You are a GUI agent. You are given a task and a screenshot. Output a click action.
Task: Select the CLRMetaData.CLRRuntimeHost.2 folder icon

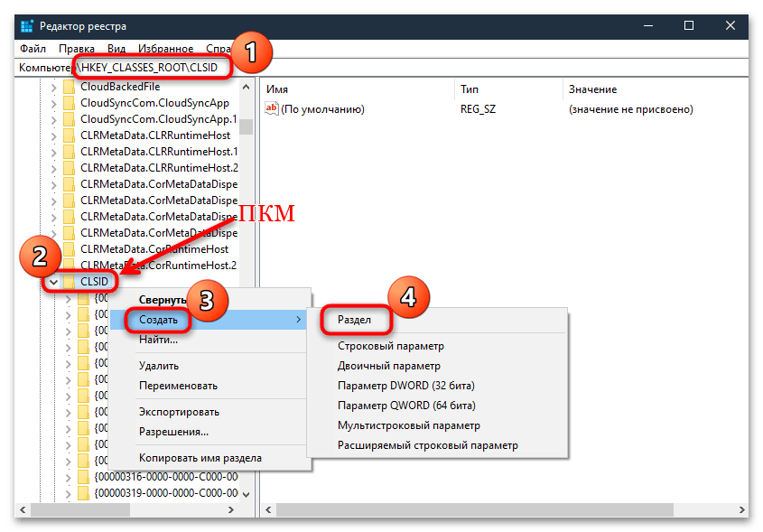tap(70, 168)
